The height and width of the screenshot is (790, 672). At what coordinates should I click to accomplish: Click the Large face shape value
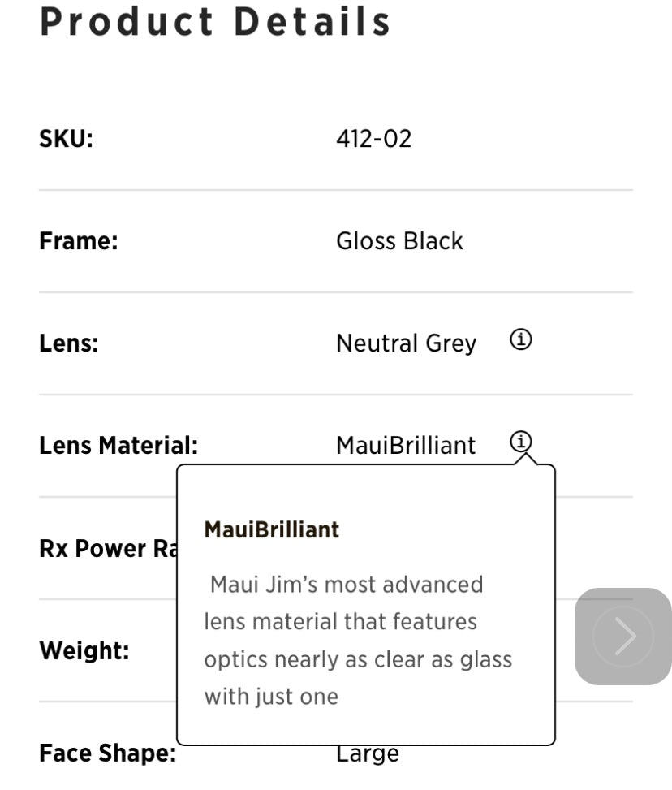[x=368, y=754]
